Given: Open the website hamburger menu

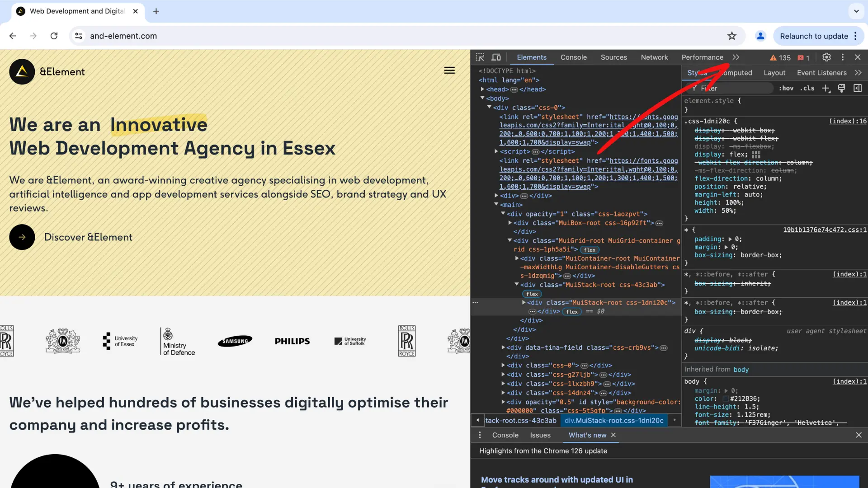Looking at the screenshot, I should (449, 70).
